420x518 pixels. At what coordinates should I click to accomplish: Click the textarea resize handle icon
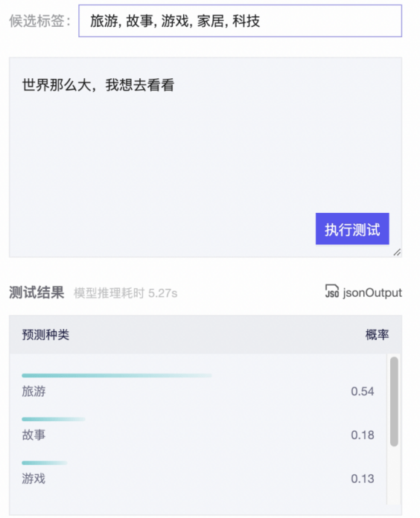tap(397, 252)
